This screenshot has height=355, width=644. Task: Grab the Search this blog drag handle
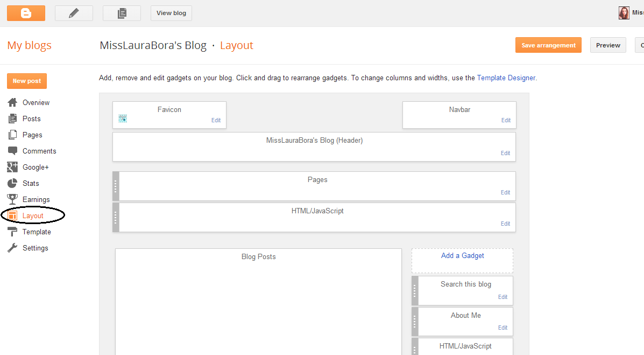(x=415, y=291)
